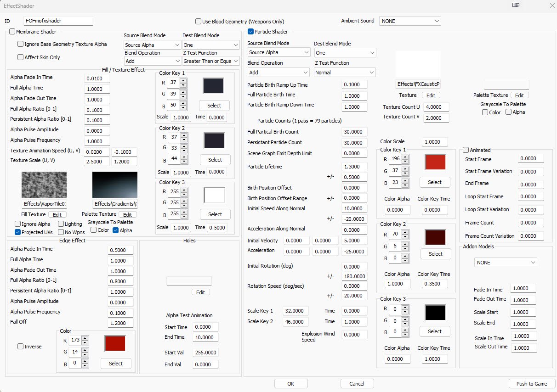Open the Ambient Sound dropdown
This screenshot has width=557, height=392.
(x=409, y=21)
